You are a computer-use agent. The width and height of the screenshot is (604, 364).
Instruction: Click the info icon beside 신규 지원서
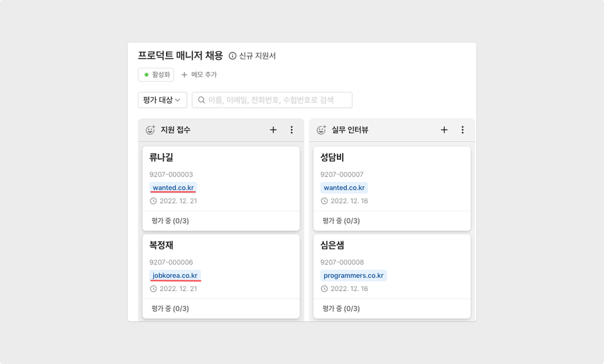click(x=232, y=56)
